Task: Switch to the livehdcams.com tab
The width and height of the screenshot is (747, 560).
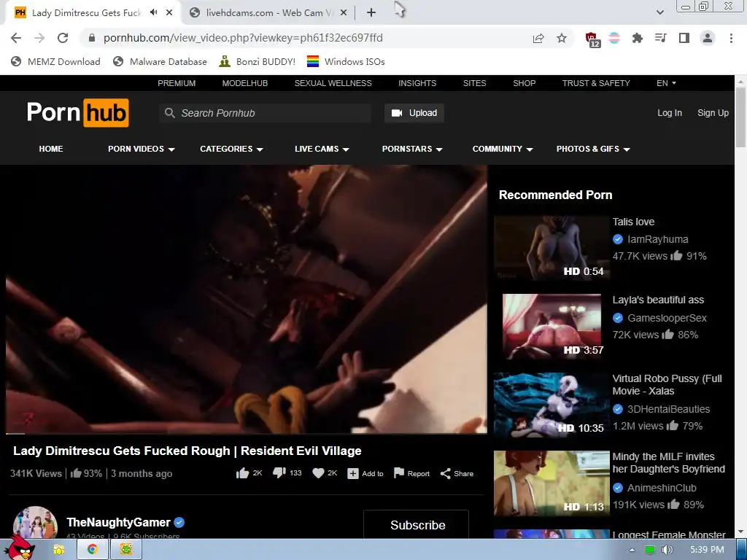Action: tap(267, 13)
